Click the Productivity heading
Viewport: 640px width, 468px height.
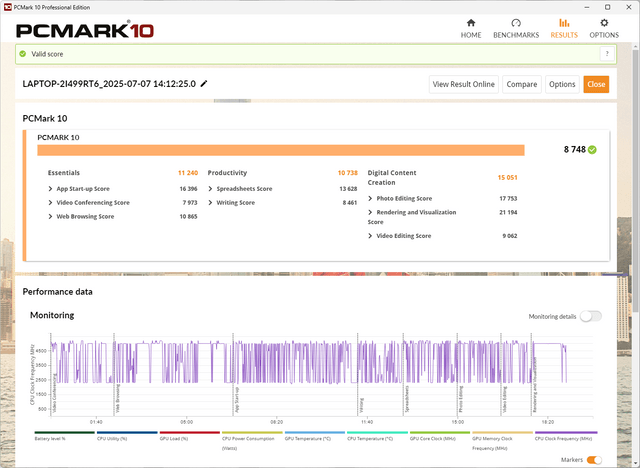click(x=227, y=173)
